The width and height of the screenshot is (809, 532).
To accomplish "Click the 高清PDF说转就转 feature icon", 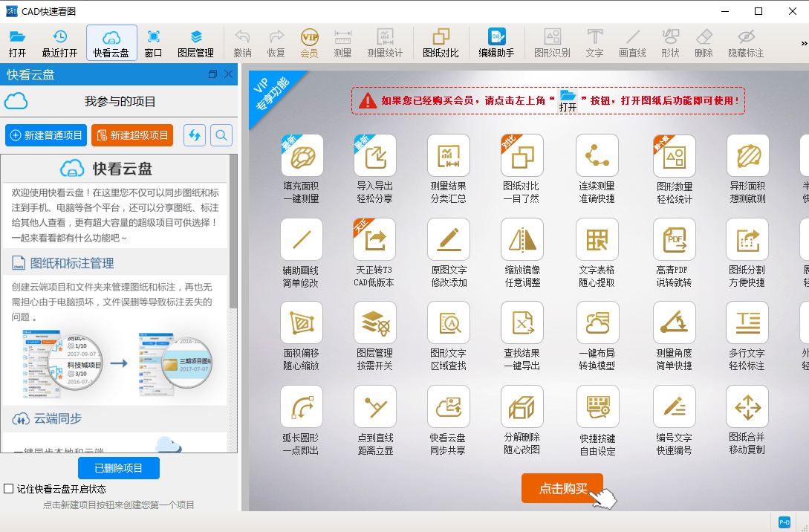I will 675,239.
